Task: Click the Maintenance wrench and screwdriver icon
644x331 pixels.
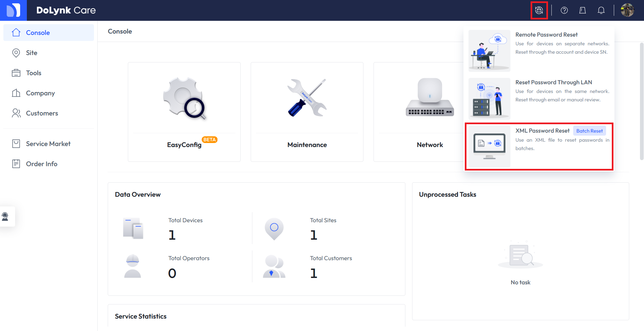Action: coord(307,98)
